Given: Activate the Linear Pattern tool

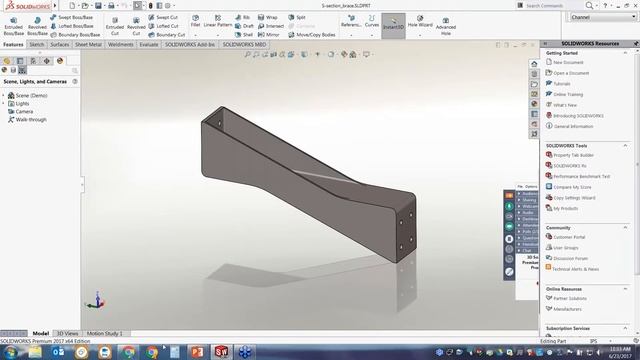Looking at the screenshot, I should tap(218, 21).
